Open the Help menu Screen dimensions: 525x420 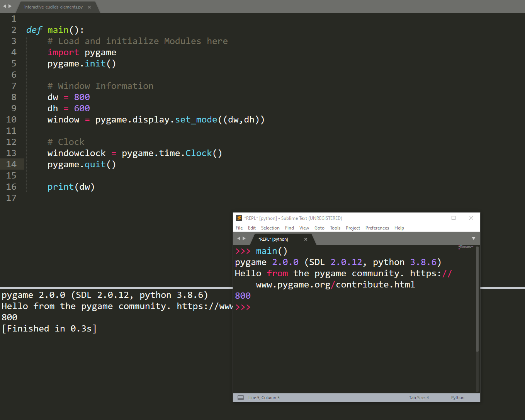click(399, 228)
